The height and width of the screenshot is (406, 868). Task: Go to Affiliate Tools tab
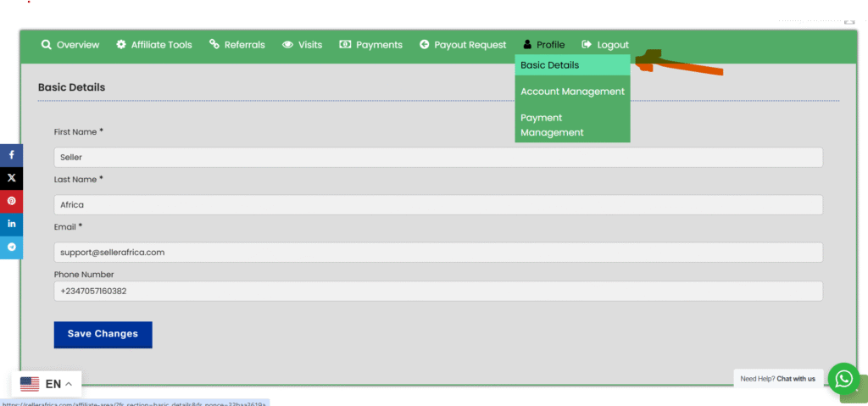[154, 45]
